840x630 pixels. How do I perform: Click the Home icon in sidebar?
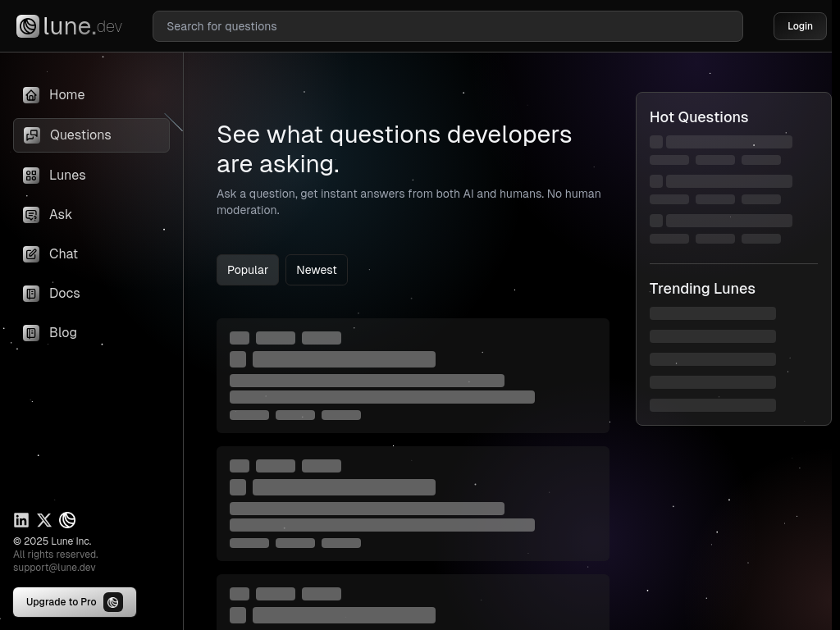[x=31, y=95]
